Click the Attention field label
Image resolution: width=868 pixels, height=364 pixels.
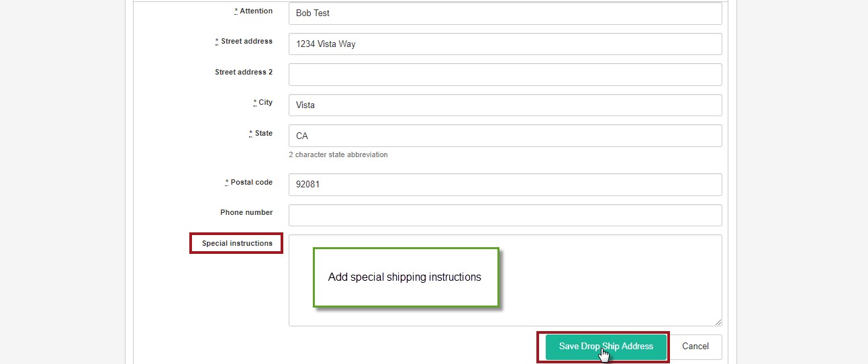[x=256, y=11]
